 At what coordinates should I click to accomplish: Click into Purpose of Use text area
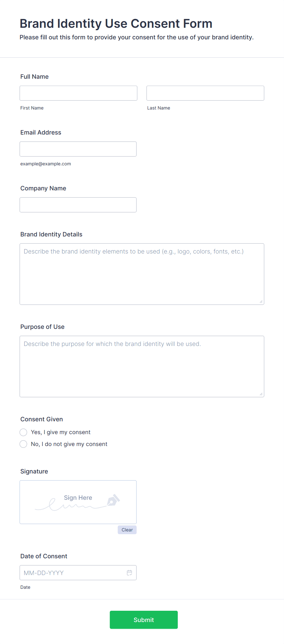click(142, 366)
